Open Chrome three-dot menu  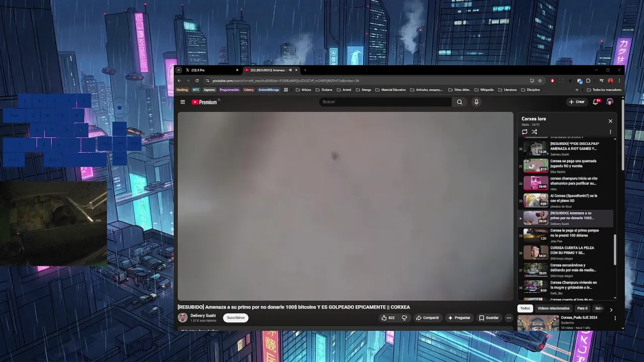619,80
